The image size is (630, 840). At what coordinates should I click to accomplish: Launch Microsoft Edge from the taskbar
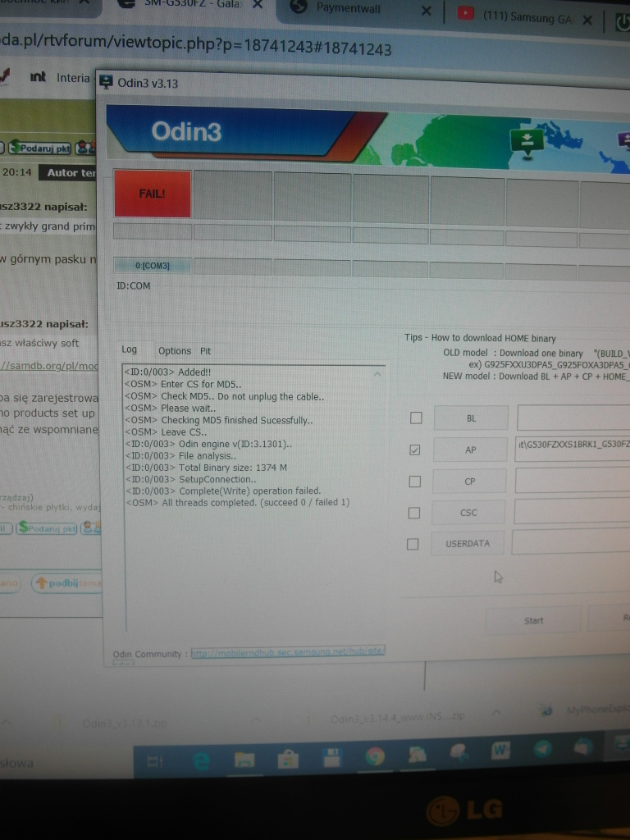(x=202, y=760)
